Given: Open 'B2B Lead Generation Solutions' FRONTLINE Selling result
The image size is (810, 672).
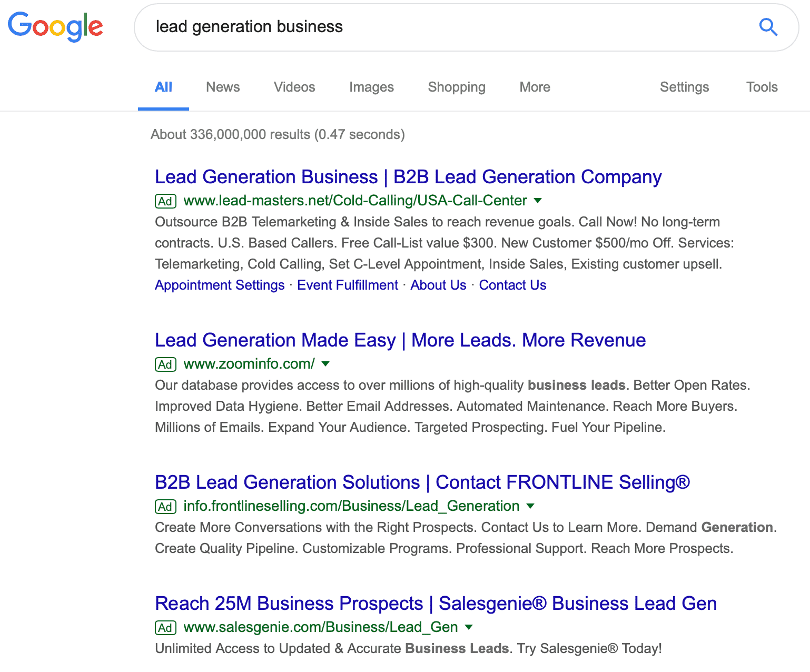Looking at the screenshot, I should coord(422,483).
